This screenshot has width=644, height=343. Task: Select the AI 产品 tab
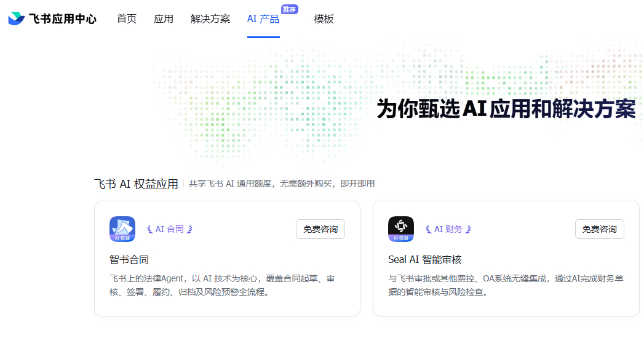click(x=263, y=19)
